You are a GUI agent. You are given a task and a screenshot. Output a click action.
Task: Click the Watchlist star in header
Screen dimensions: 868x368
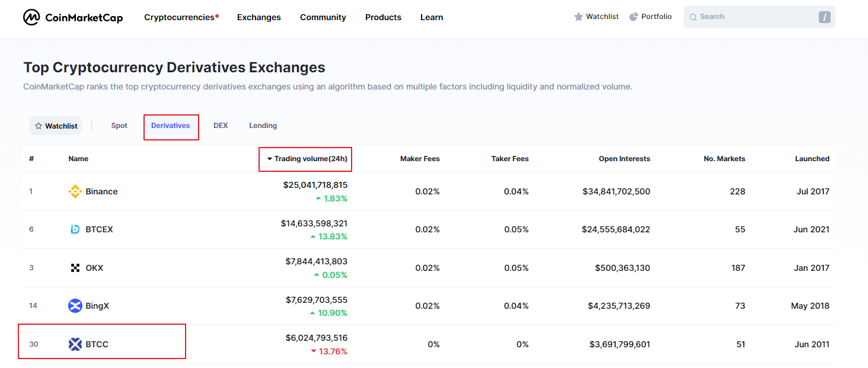click(x=579, y=17)
